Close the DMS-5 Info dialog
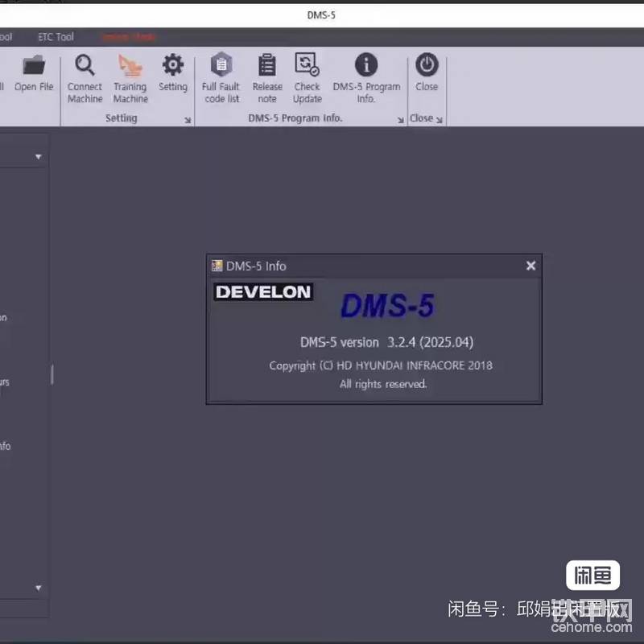The height and width of the screenshot is (644, 644). pos(530,266)
